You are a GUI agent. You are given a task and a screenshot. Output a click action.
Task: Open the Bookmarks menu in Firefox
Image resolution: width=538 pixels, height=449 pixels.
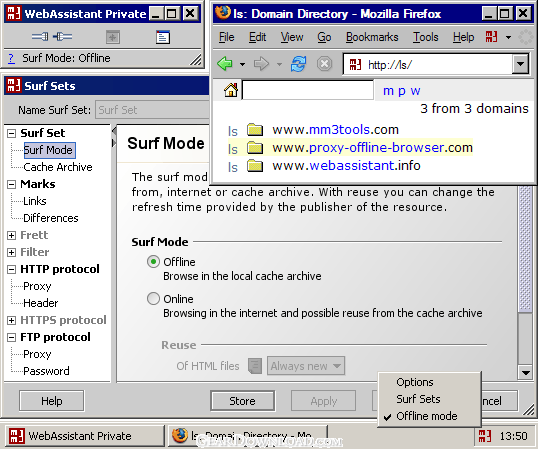[372, 37]
